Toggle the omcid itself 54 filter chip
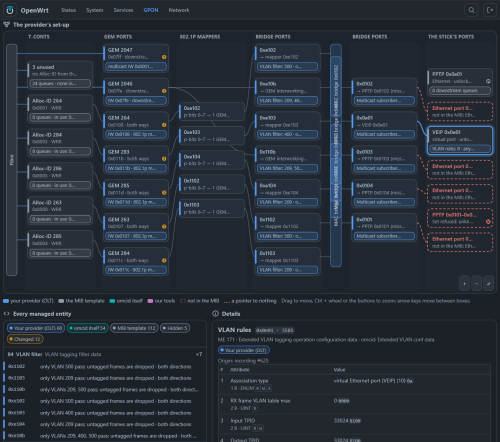The width and height of the screenshot is (500, 442). (x=88, y=328)
